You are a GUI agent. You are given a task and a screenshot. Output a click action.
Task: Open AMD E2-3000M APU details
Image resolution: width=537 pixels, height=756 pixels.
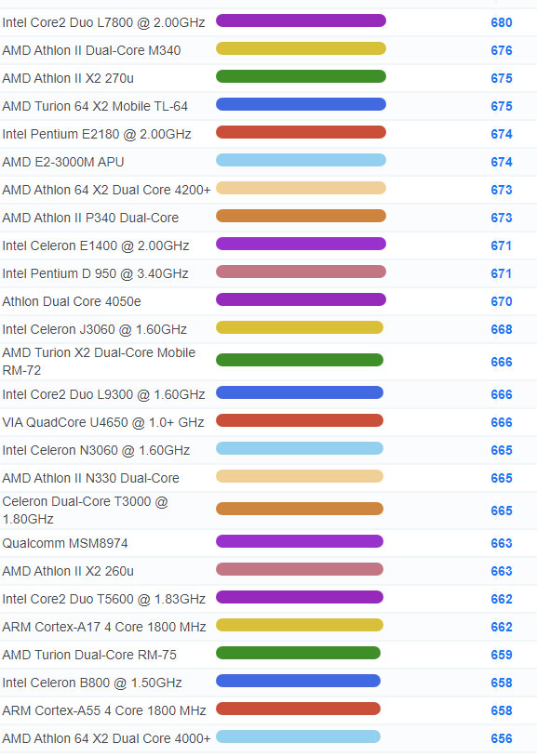pos(63,163)
